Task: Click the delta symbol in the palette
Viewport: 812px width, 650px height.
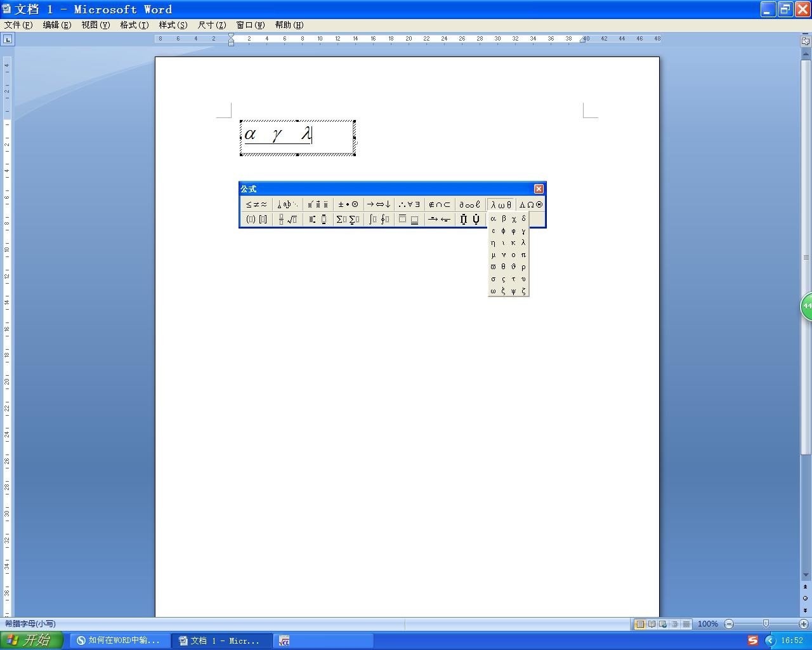Action: pos(523,219)
